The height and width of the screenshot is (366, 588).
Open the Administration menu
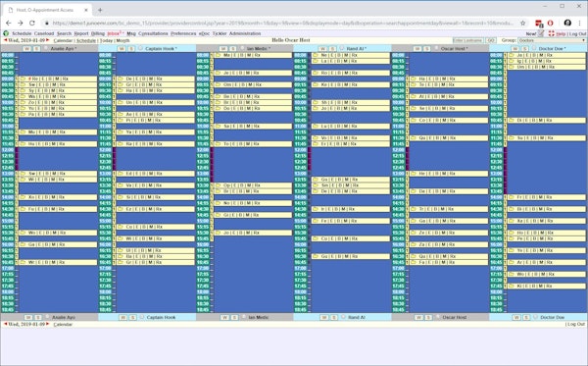point(245,33)
